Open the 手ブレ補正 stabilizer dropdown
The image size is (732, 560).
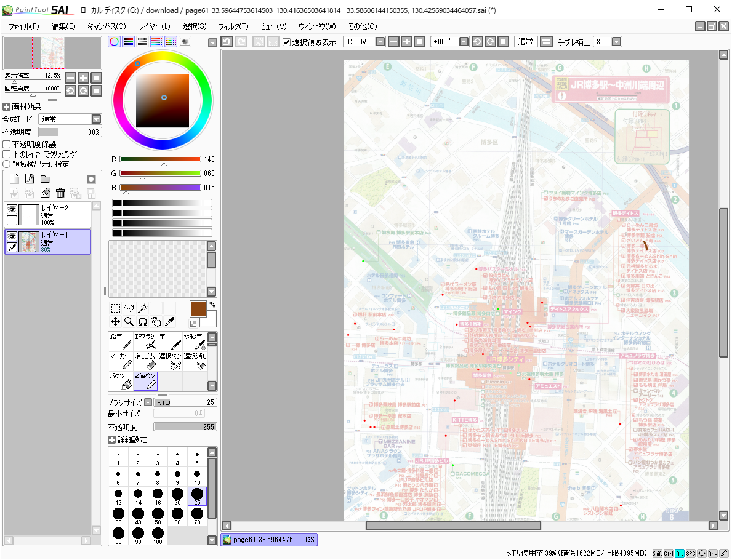click(616, 42)
